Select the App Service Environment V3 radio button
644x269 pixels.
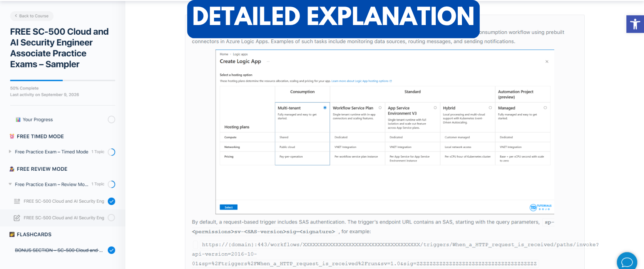click(x=435, y=108)
